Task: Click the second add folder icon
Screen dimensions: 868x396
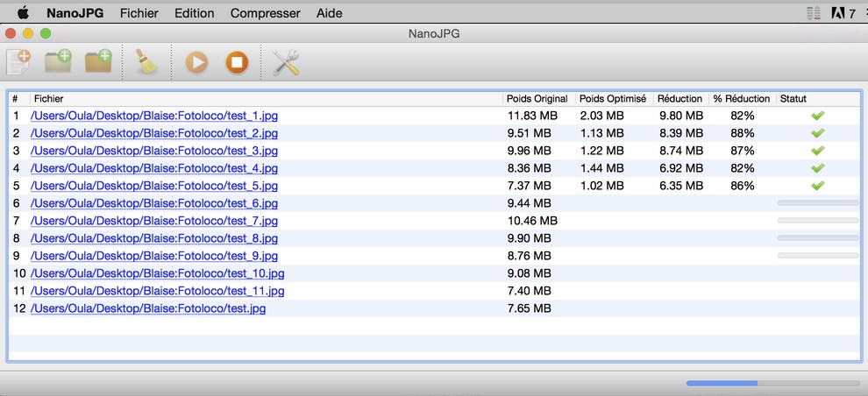Action: [x=98, y=61]
